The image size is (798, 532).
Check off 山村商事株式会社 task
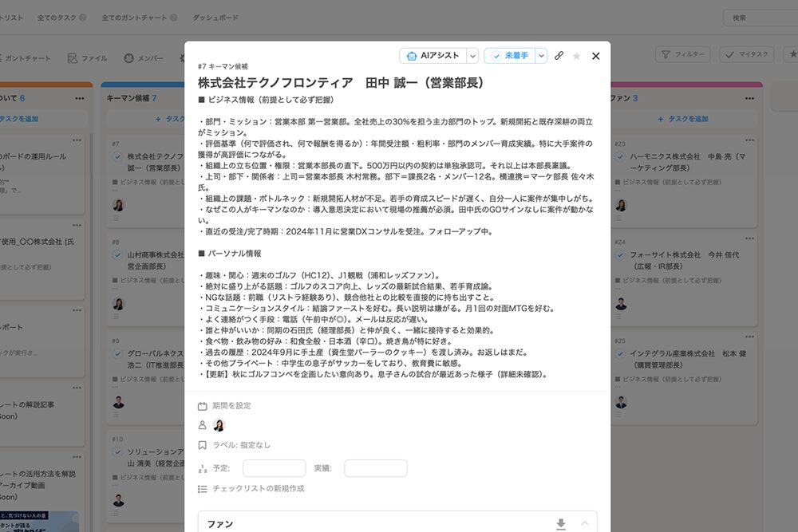point(117,254)
